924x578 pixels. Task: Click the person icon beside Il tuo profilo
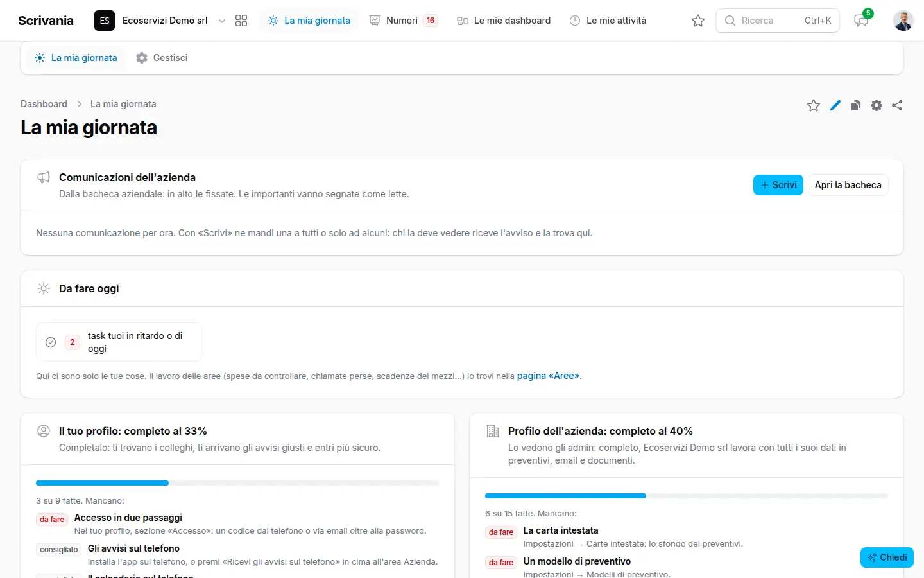44,431
